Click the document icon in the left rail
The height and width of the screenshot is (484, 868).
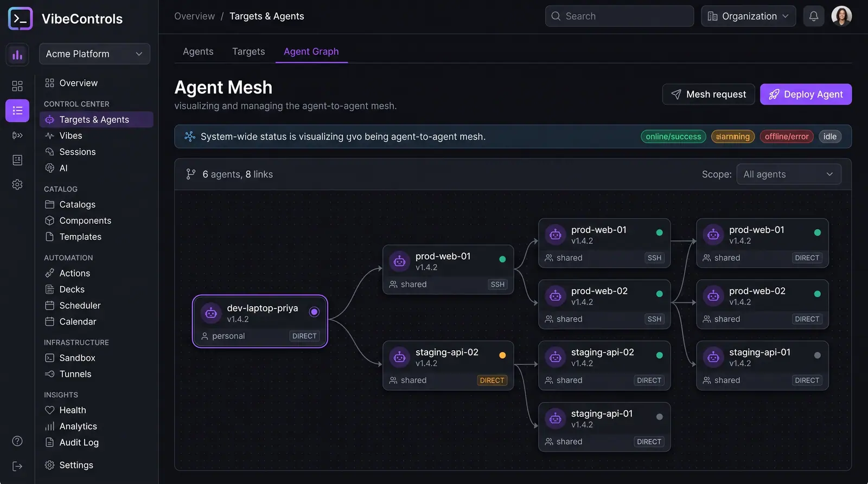[x=17, y=160]
